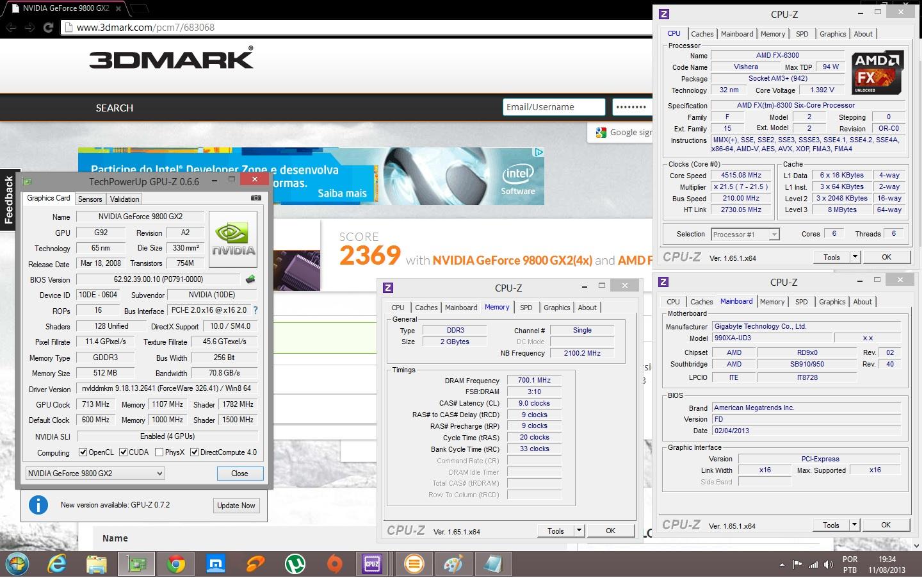924x578 pixels.
Task: Click the password field on 3DMark
Action: [631, 107]
